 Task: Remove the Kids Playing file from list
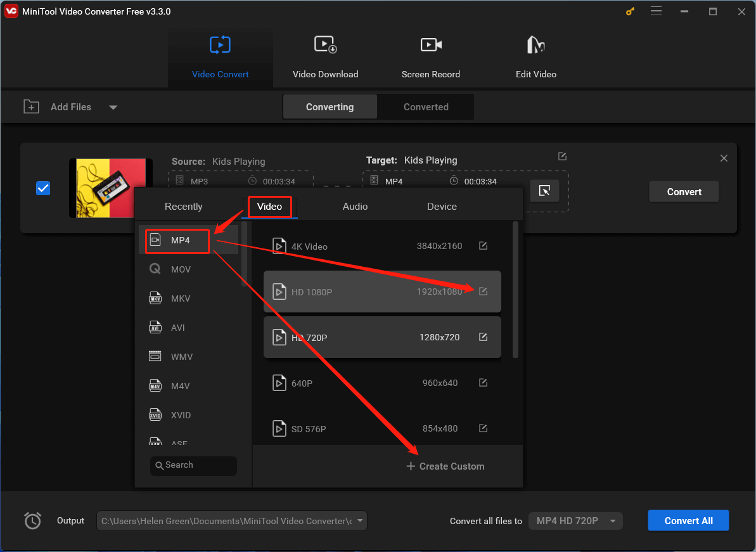coord(724,158)
